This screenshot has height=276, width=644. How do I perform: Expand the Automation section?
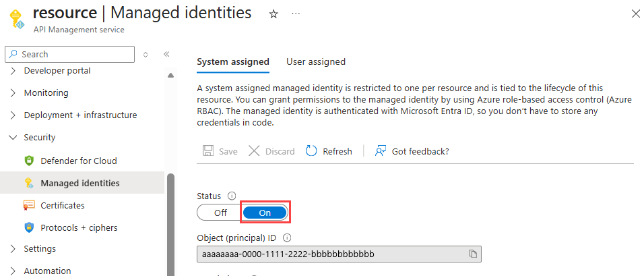[x=13, y=271]
